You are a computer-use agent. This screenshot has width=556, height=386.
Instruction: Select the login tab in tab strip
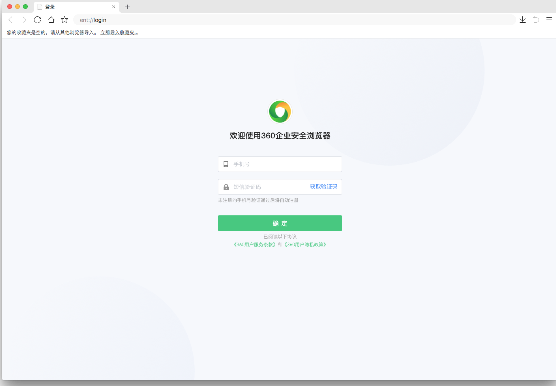coord(76,7)
